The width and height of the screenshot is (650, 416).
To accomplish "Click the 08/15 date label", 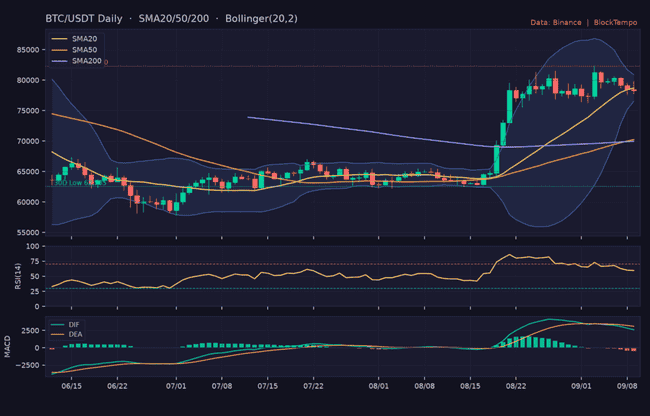I will tap(470, 386).
